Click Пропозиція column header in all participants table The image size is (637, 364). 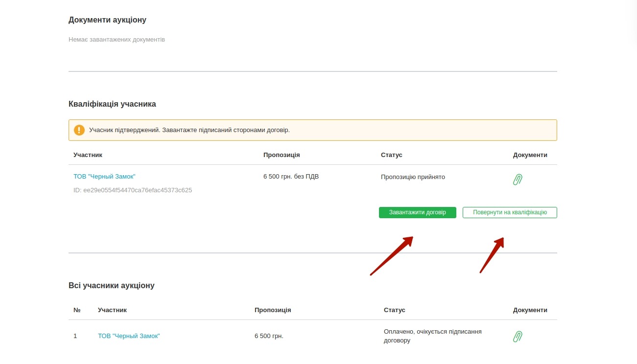point(273,310)
